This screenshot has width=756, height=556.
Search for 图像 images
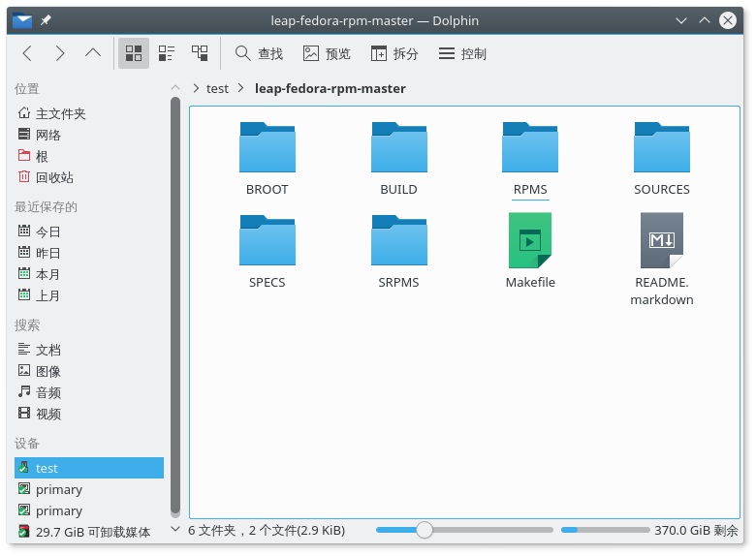tap(89, 371)
